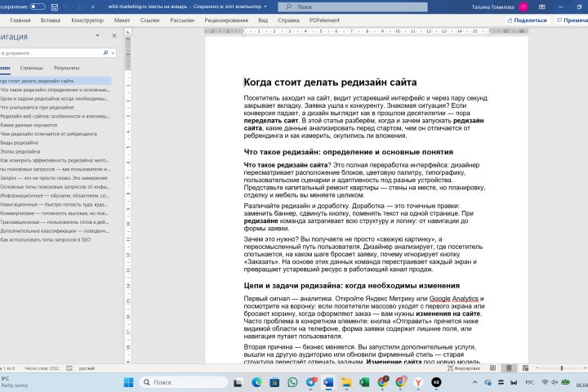Open Telegram from taskbar
This screenshot has height=392, width=588.
311,382
